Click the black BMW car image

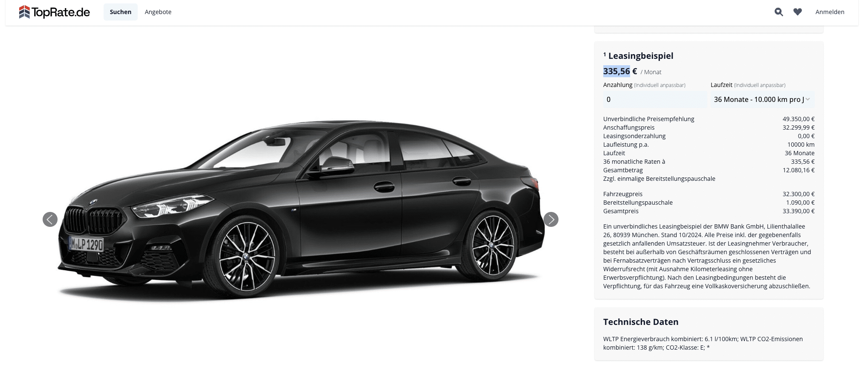click(301, 209)
